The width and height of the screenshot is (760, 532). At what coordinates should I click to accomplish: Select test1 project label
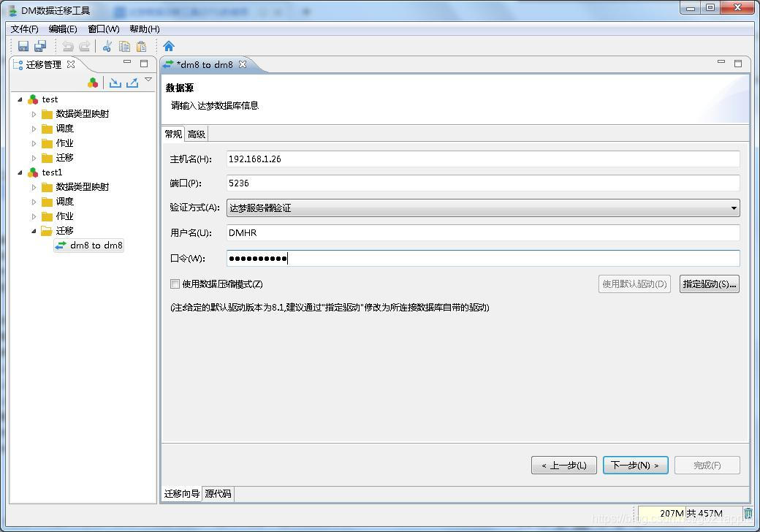[52, 172]
